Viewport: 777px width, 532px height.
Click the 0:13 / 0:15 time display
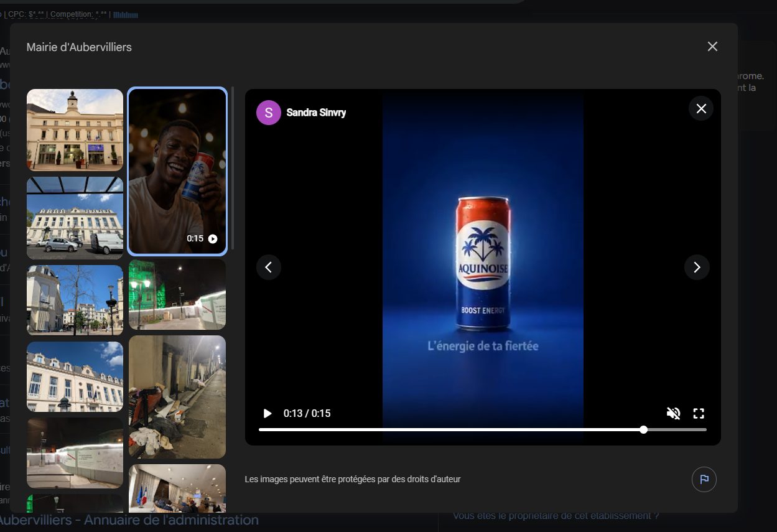point(307,413)
